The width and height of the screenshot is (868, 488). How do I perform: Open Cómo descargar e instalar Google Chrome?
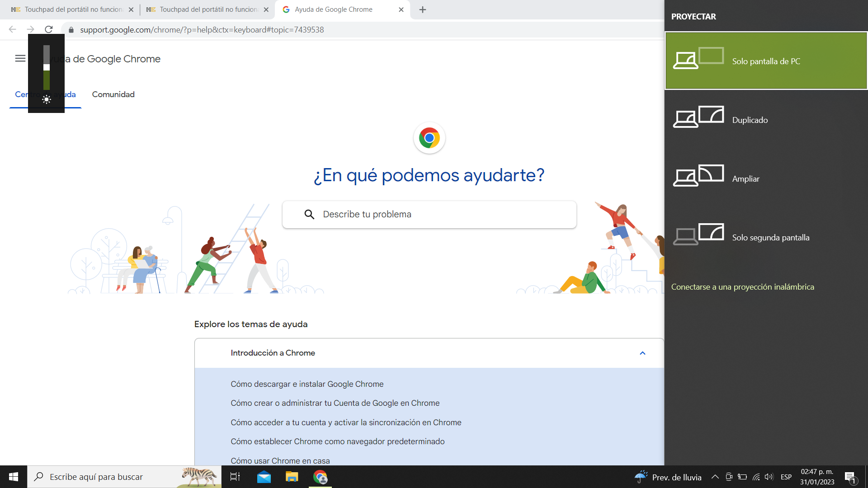(x=307, y=384)
